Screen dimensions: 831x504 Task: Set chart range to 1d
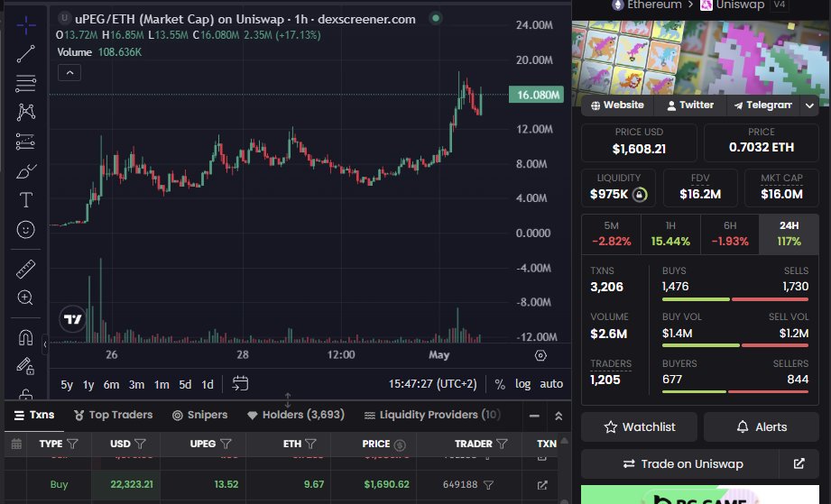[x=208, y=384]
